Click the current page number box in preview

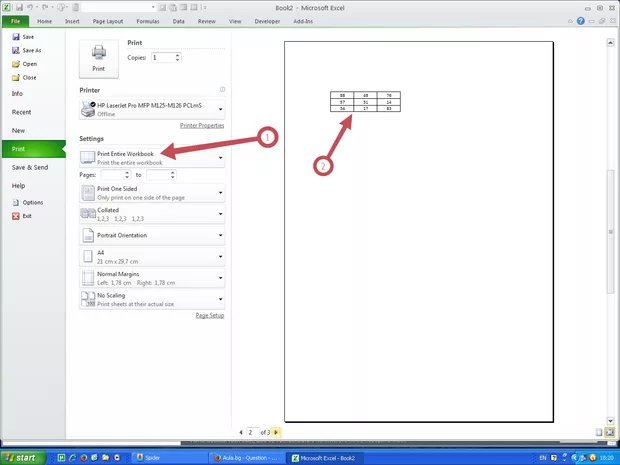pyautogui.click(x=253, y=433)
